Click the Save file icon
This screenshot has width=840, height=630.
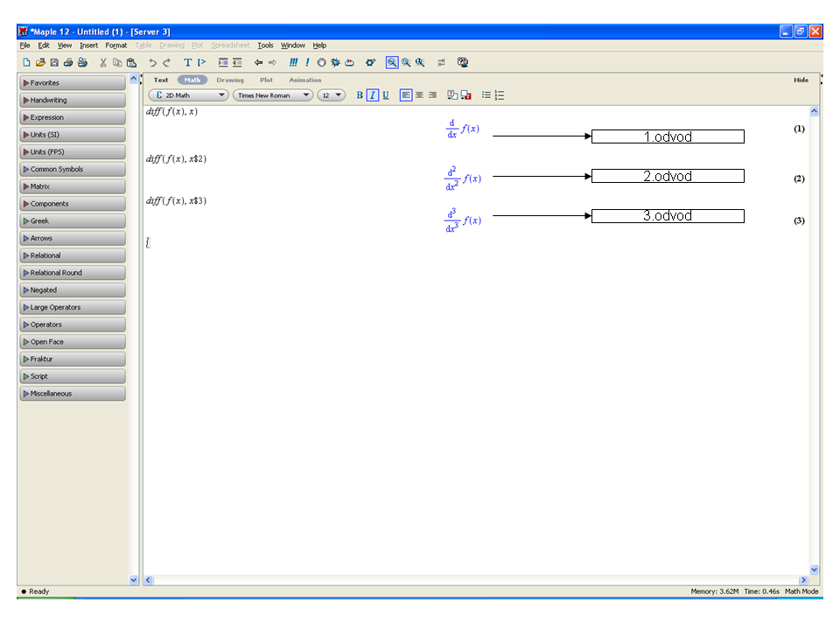pyautogui.click(x=54, y=62)
